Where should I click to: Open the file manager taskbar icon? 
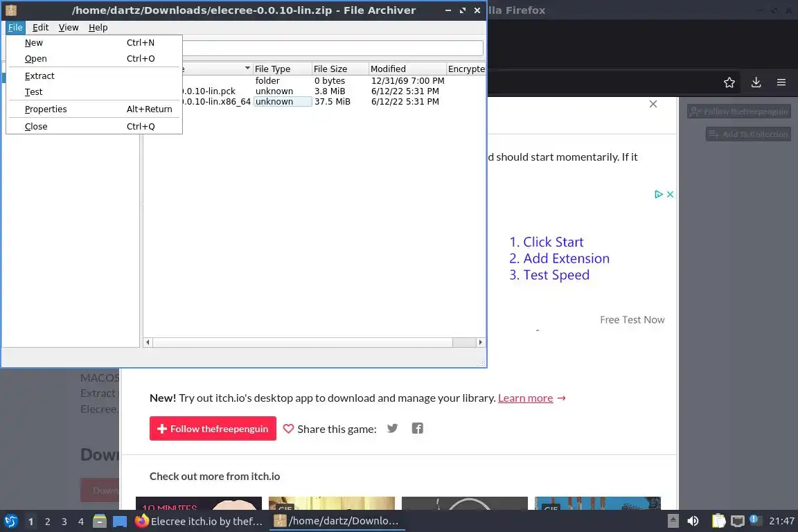(x=100, y=522)
